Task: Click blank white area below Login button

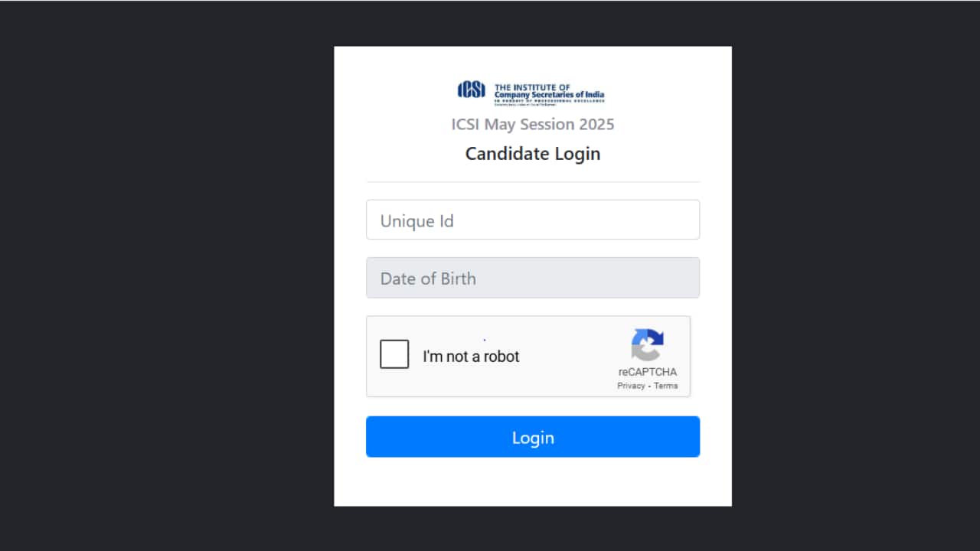Action: pyautogui.click(x=533, y=482)
